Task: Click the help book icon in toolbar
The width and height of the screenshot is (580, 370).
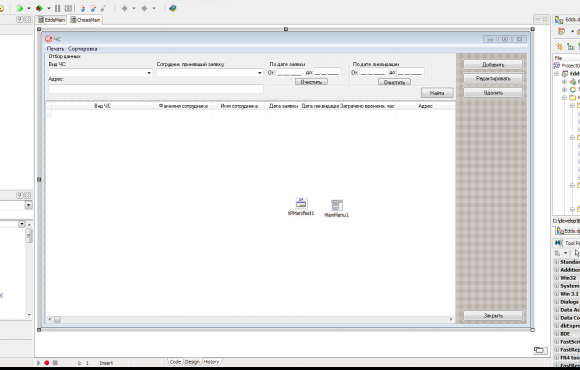Action: (172, 8)
